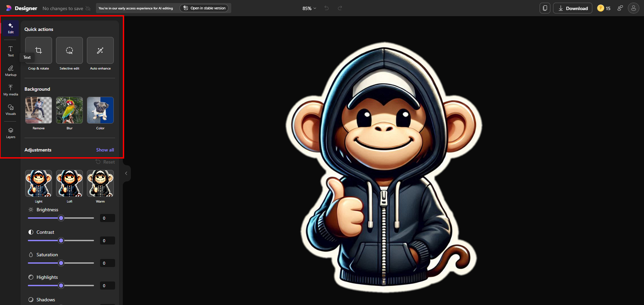Image resolution: width=644 pixels, height=305 pixels.
Task: Select Blur background thumbnail
Action: coord(69,110)
